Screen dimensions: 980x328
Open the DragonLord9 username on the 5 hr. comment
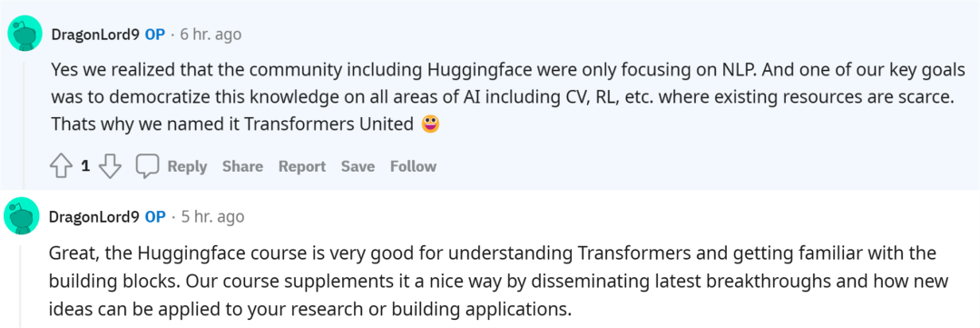95,216
